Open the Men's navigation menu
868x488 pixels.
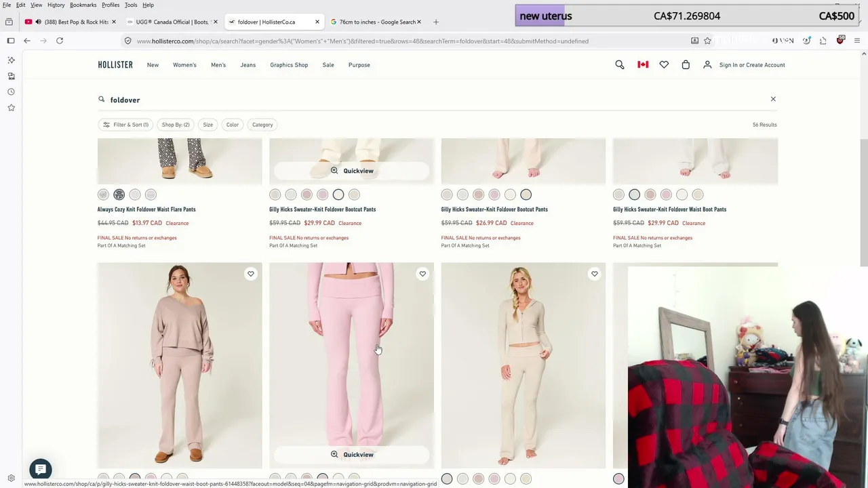[218, 65]
